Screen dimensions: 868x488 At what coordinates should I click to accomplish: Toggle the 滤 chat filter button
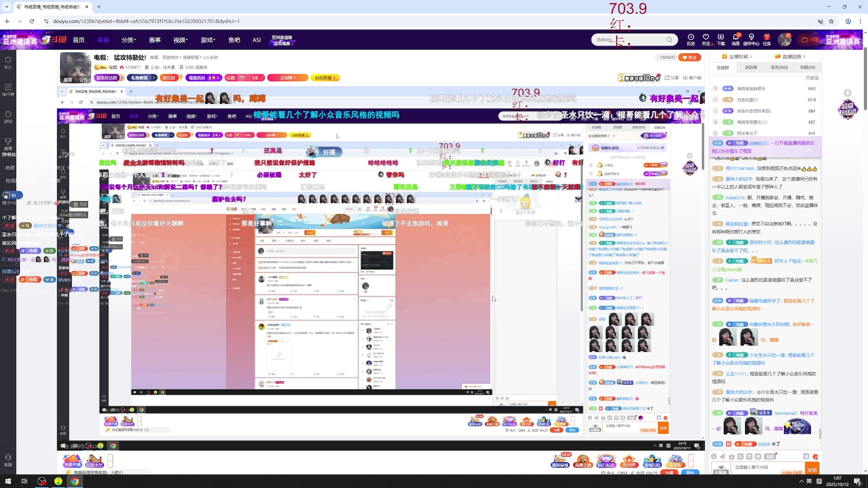click(x=806, y=456)
